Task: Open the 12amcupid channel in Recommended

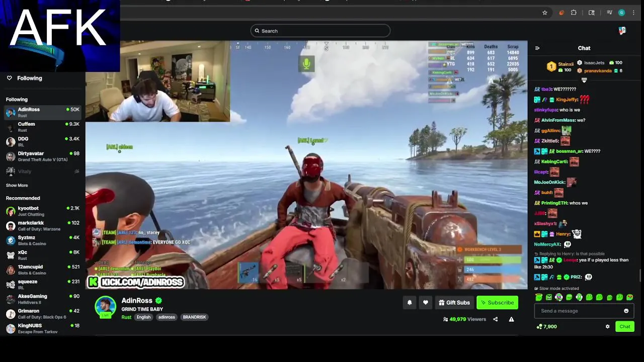Action: click(x=42, y=270)
